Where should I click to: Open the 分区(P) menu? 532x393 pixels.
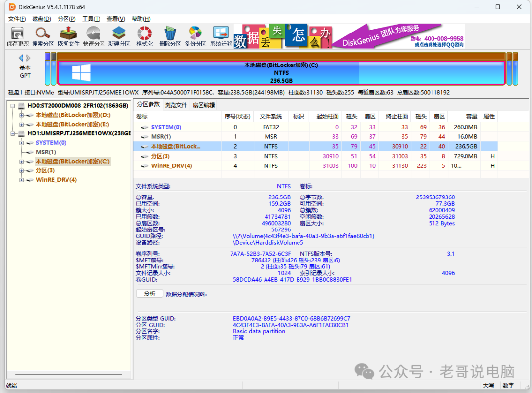click(66, 19)
